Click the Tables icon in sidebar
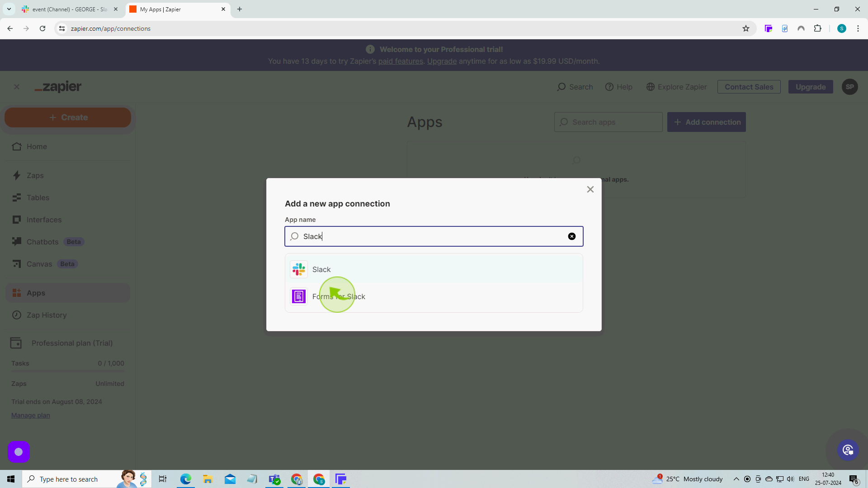The height and width of the screenshot is (488, 868). [17, 197]
